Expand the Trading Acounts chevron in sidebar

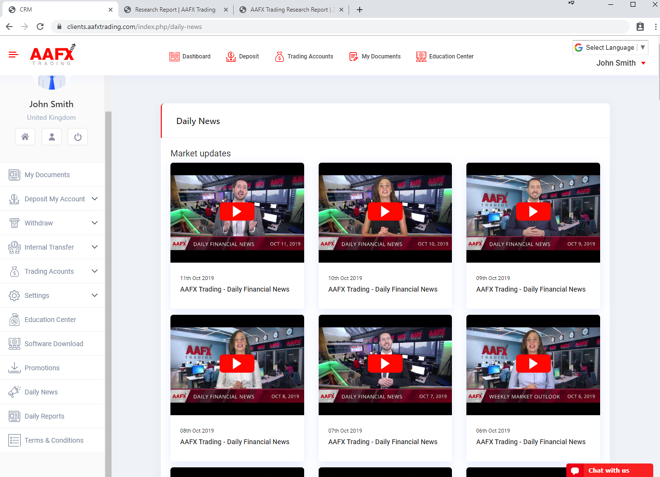click(95, 271)
